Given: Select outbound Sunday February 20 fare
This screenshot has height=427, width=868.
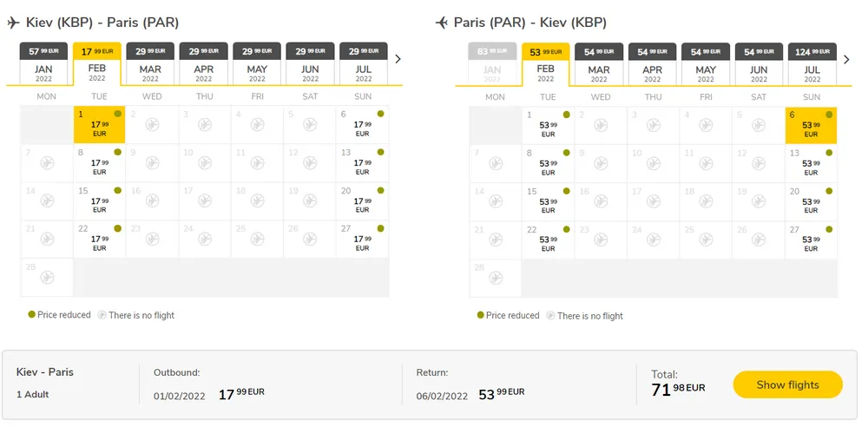Looking at the screenshot, I should [363, 201].
